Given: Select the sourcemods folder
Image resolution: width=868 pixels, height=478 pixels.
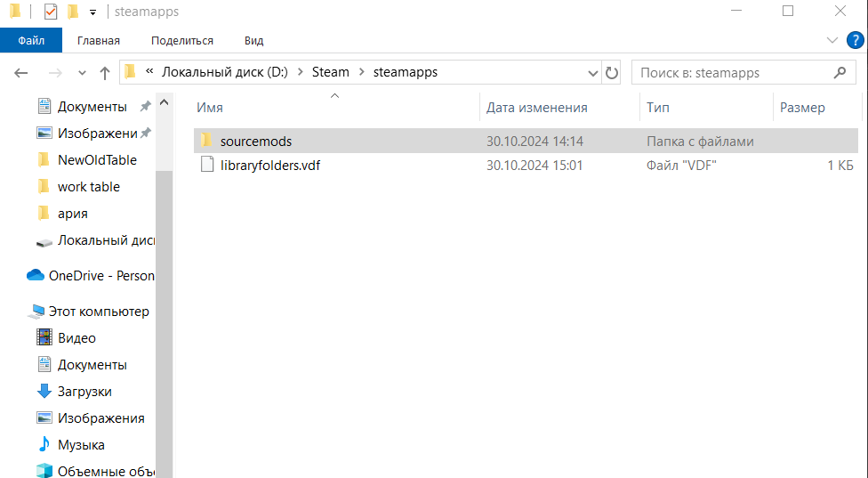Looking at the screenshot, I should (x=526, y=141).
